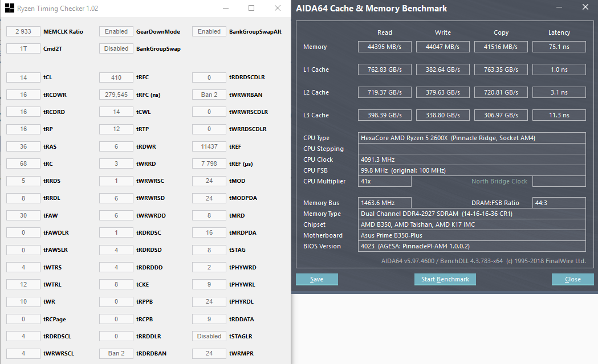598x364 pixels.
Task: Click the BankGroupSwap Disabled field
Action: [x=116, y=48]
